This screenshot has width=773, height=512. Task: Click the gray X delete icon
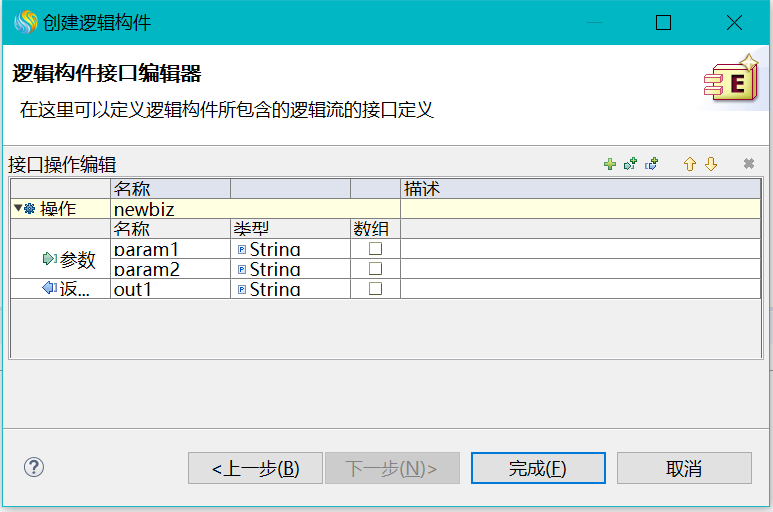[748, 165]
